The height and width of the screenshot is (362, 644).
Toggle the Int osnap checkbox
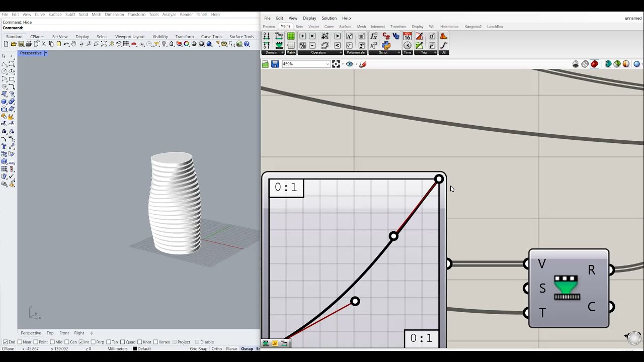pos(81,342)
